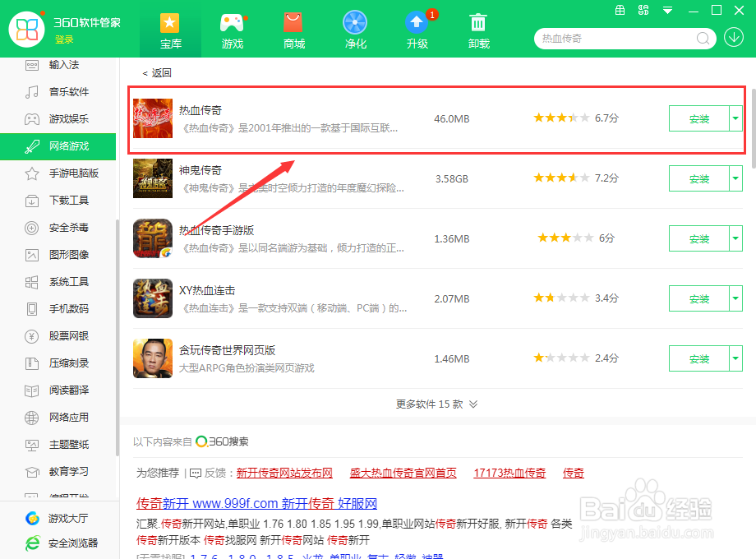Viewport: 756px width, 559px height.
Task: Select 游戏娱乐 category in sidebar
Action: pyautogui.click(x=58, y=118)
